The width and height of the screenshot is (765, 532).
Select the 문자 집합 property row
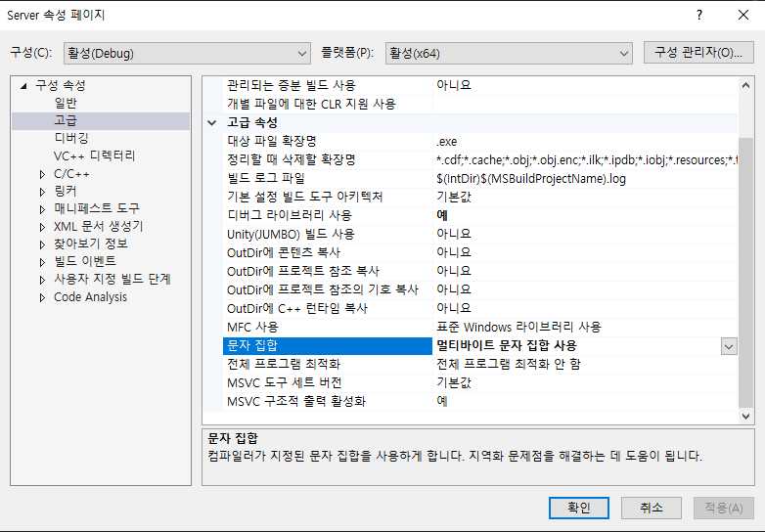pos(328,346)
